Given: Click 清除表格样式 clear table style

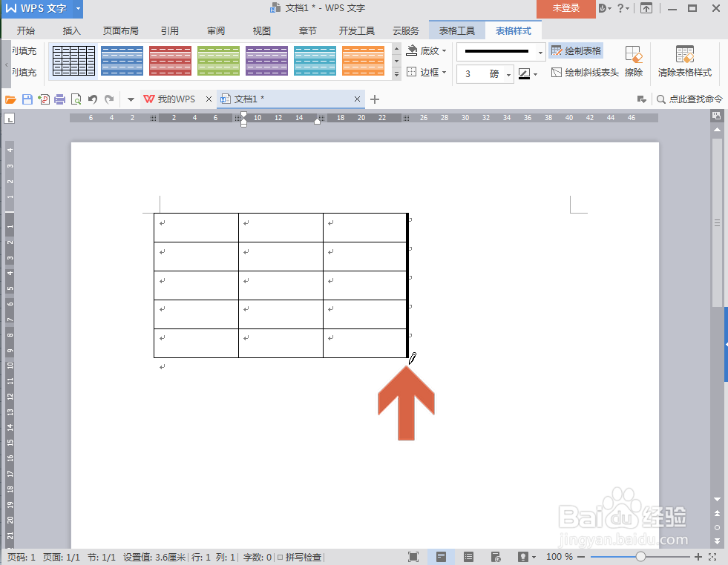Looking at the screenshot, I should click(x=684, y=62).
